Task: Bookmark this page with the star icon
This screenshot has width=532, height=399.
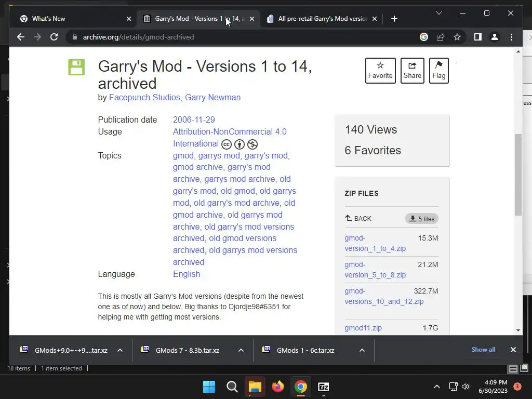Action: point(457,37)
